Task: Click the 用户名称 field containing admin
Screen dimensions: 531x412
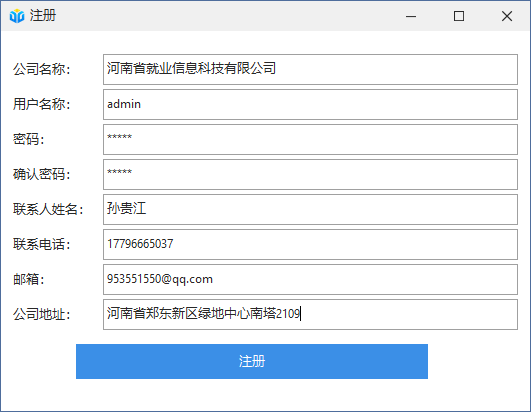Action: pos(310,104)
